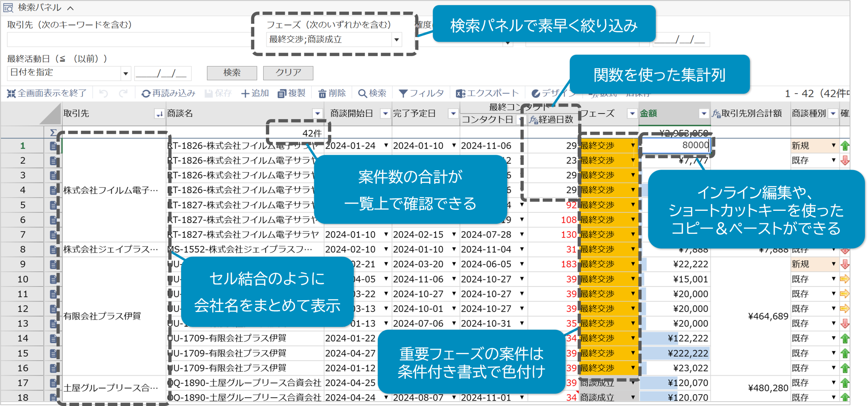The image size is (868, 406).
Task: Open the フィルタ filter tool
Action: [421, 93]
